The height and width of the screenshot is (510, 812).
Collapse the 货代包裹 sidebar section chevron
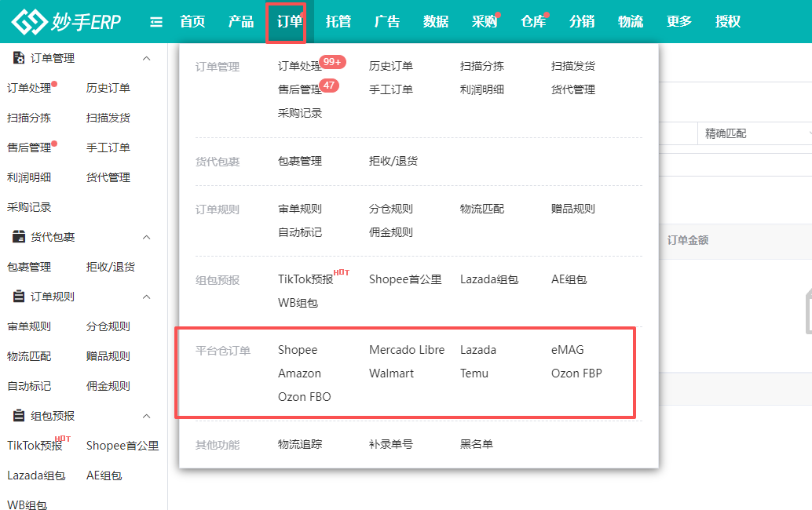[x=147, y=238]
